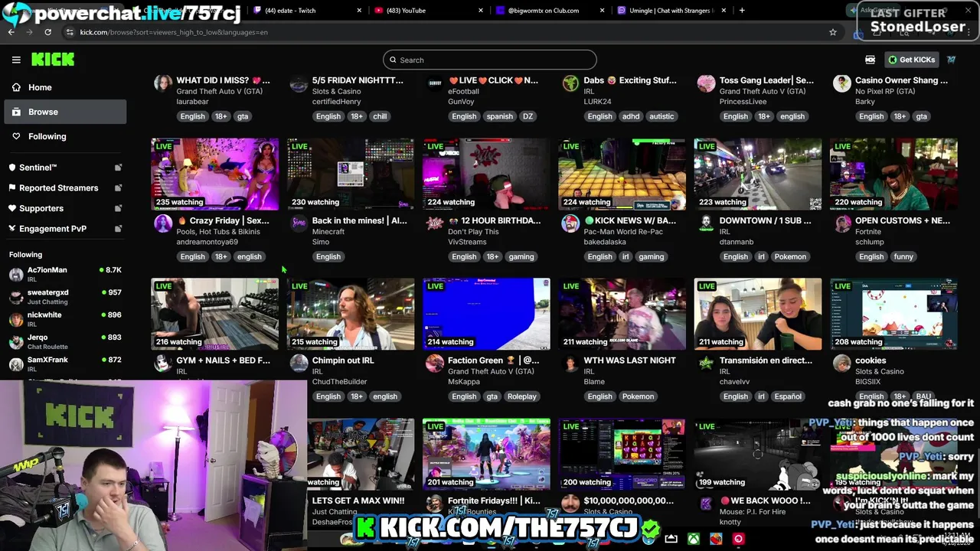Image resolution: width=980 pixels, height=551 pixels.
Task: Switch to edate - Twitch tab
Action: [x=306, y=11]
